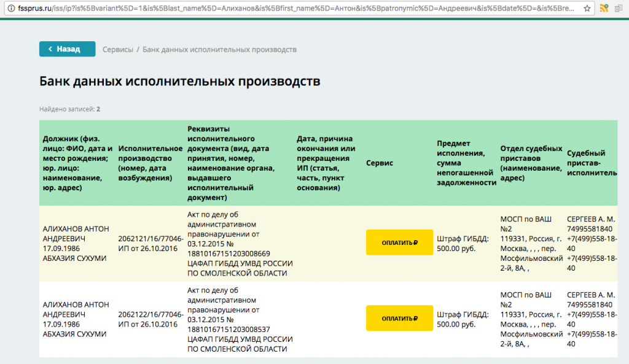Click inside the browser address bar

246,9
